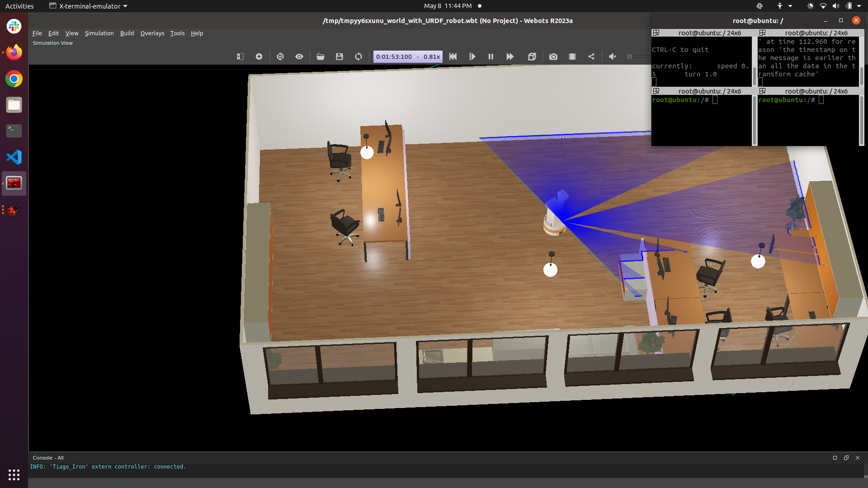Click the Webots ladybug dock icon
868x488 pixels.
coord(14,210)
